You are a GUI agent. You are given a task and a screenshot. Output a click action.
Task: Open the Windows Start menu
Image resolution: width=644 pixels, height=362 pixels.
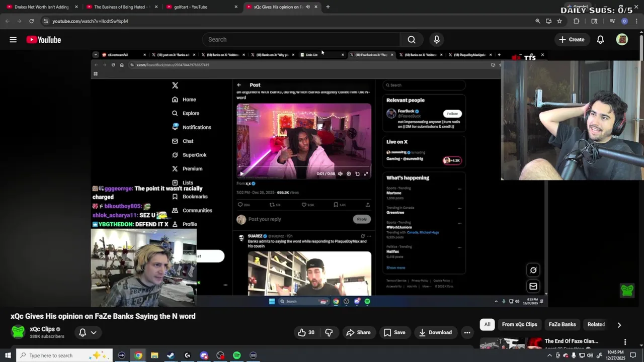[x=8, y=355]
